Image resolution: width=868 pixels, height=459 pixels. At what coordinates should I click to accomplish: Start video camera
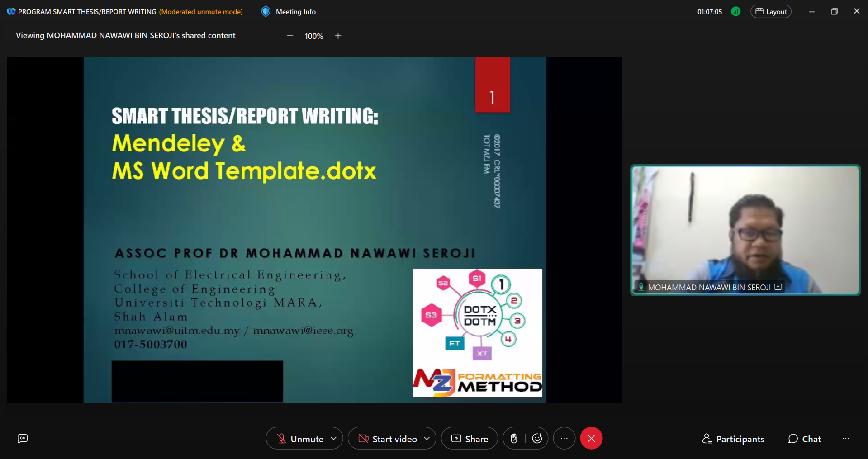[x=388, y=439]
